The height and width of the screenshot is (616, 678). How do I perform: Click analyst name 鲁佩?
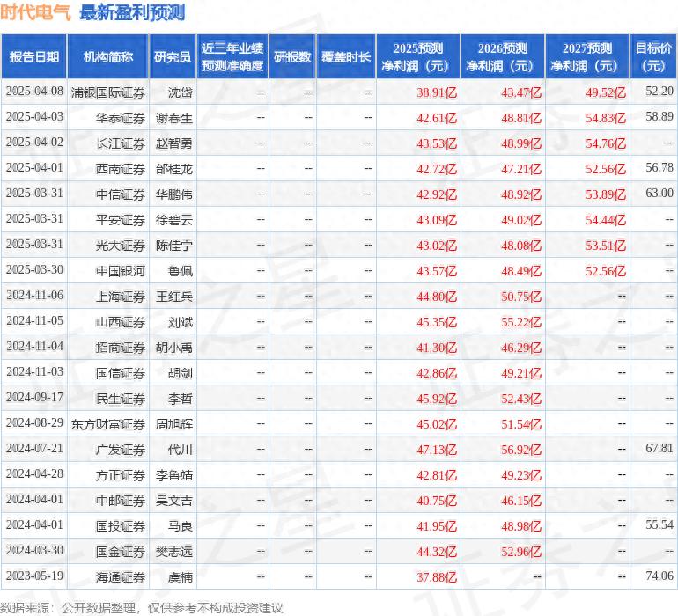pyautogui.click(x=181, y=271)
